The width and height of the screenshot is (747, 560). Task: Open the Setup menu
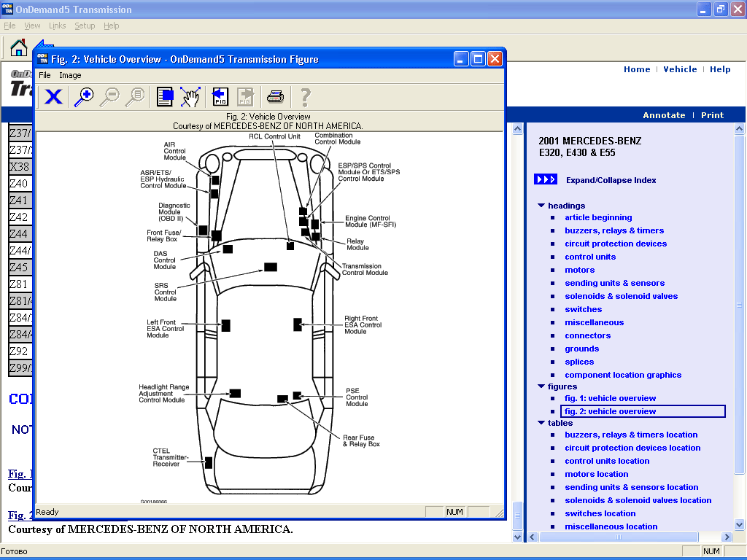[85, 26]
